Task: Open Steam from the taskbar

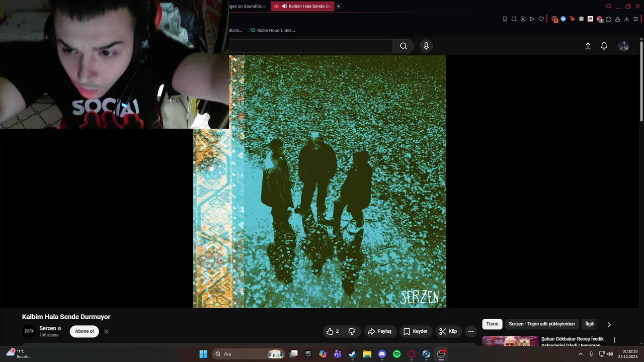Action: click(x=352, y=354)
